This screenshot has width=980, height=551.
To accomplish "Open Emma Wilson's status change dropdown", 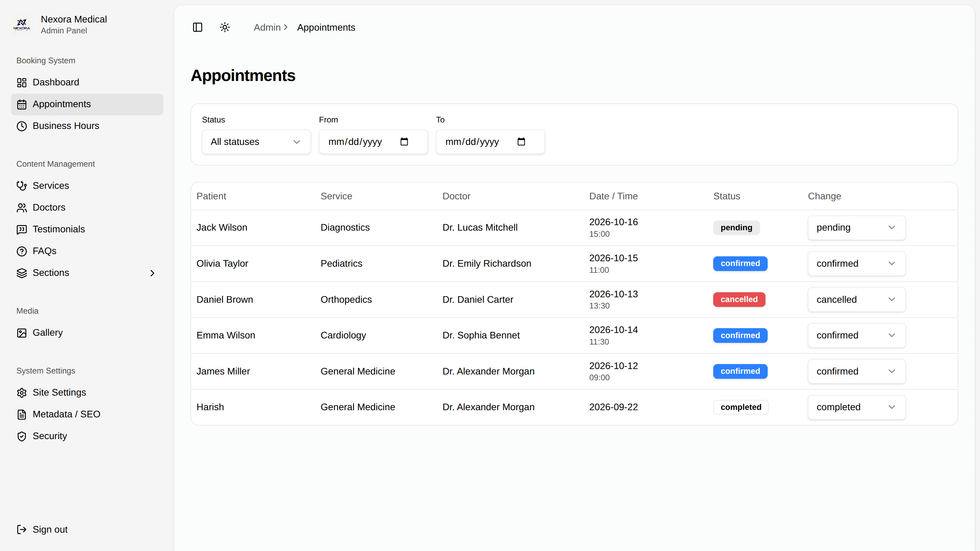I will (857, 335).
